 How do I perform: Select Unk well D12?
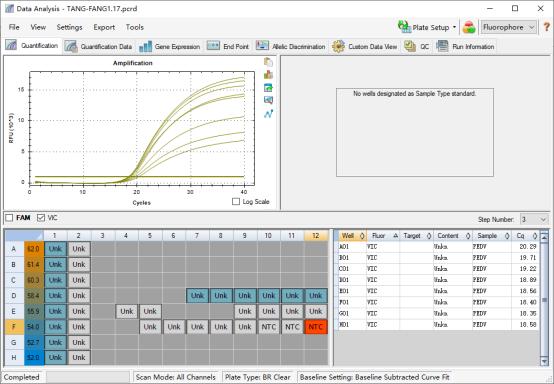[316, 296]
